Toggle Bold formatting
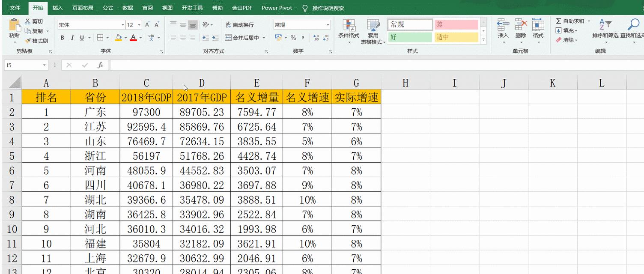This screenshot has height=274, width=644. (x=62, y=38)
